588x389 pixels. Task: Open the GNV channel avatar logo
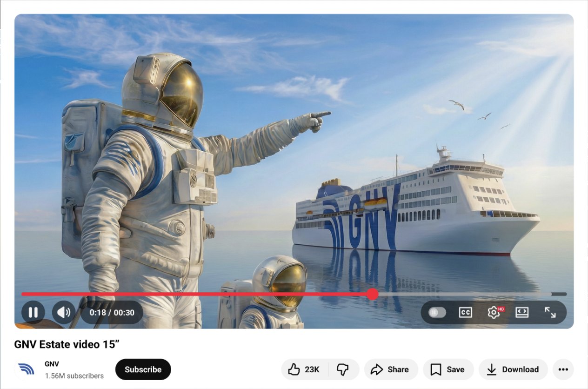[x=26, y=369]
